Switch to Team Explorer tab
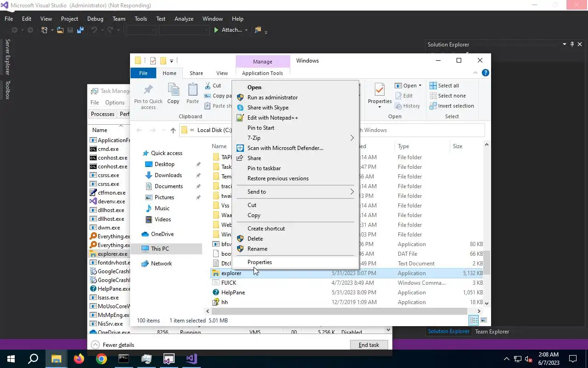The width and height of the screenshot is (588, 368). point(492,331)
